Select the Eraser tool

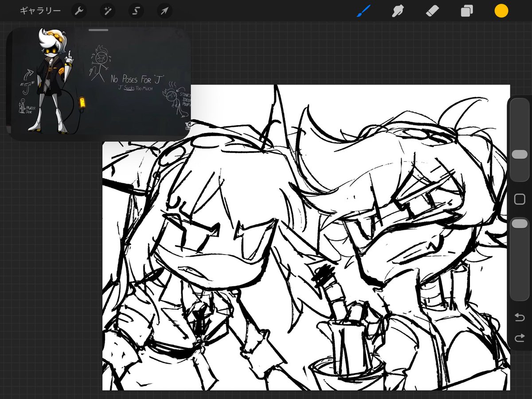coord(432,11)
